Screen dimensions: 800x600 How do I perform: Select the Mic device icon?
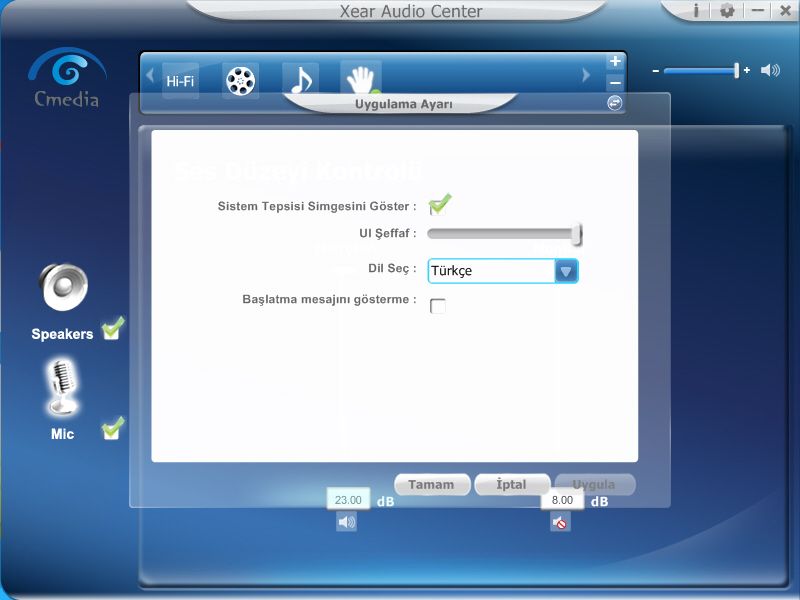coord(63,386)
